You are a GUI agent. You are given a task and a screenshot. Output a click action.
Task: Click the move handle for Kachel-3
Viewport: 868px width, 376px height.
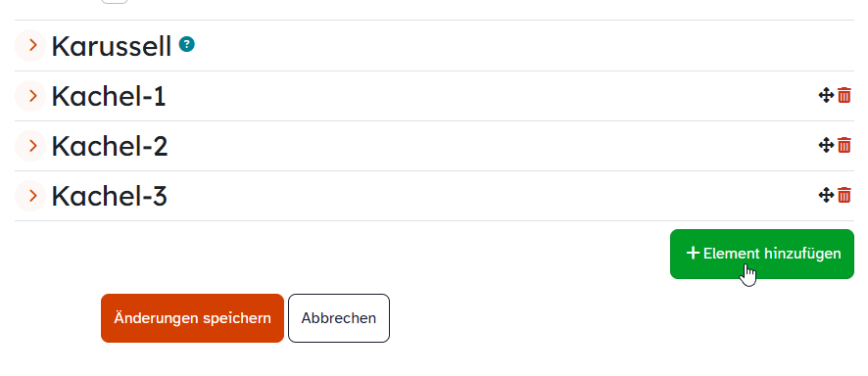(x=826, y=195)
